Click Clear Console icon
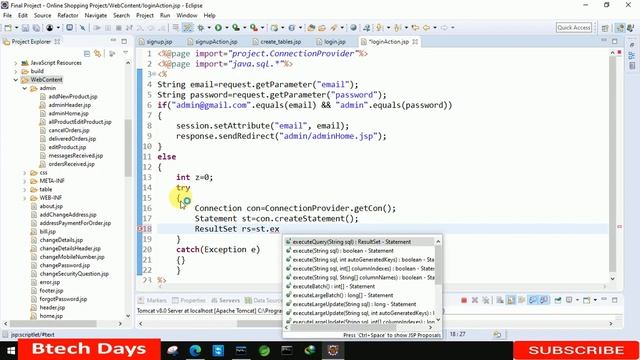640x360 pixels. [500, 300]
